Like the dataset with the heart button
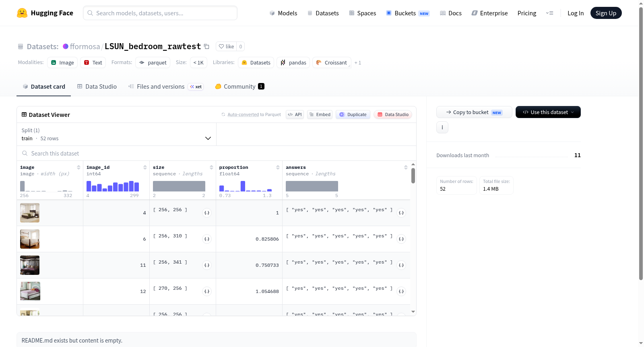This screenshot has width=644, height=347. coord(226,46)
